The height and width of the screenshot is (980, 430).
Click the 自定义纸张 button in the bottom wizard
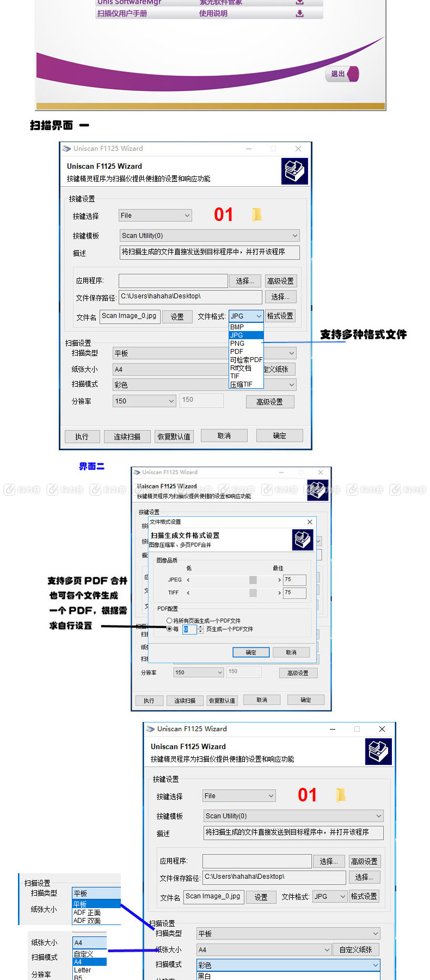pyautogui.click(x=355, y=950)
